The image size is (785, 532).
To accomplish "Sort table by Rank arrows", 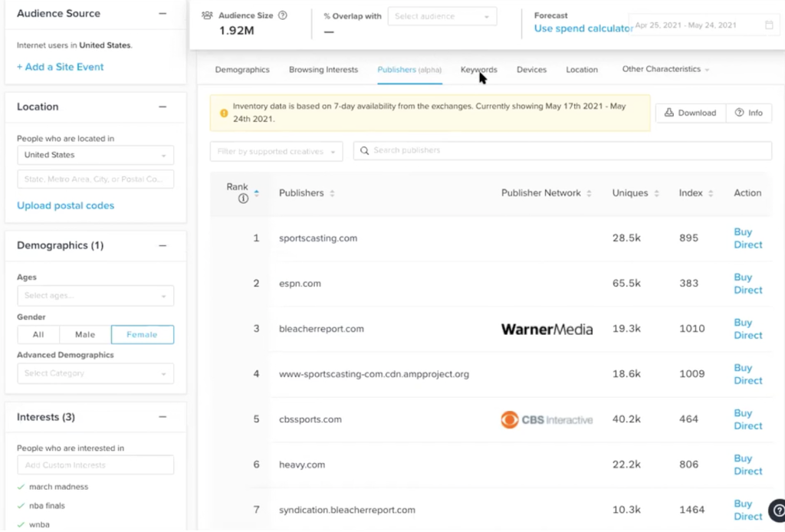I will point(257,193).
